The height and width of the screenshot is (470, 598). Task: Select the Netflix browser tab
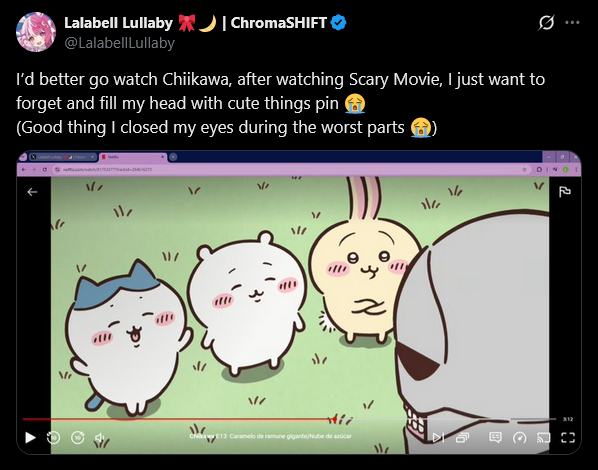(133, 157)
